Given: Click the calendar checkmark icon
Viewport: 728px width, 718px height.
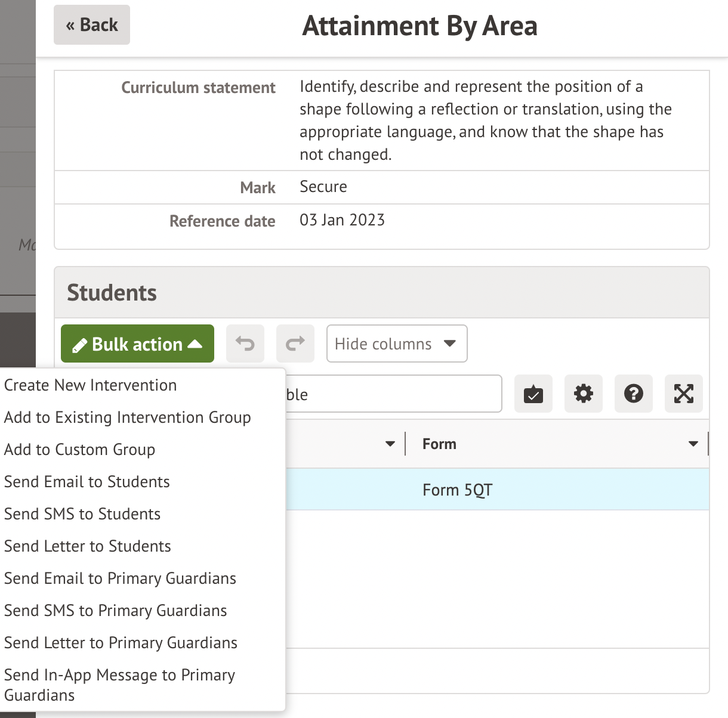Looking at the screenshot, I should tap(533, 394).
